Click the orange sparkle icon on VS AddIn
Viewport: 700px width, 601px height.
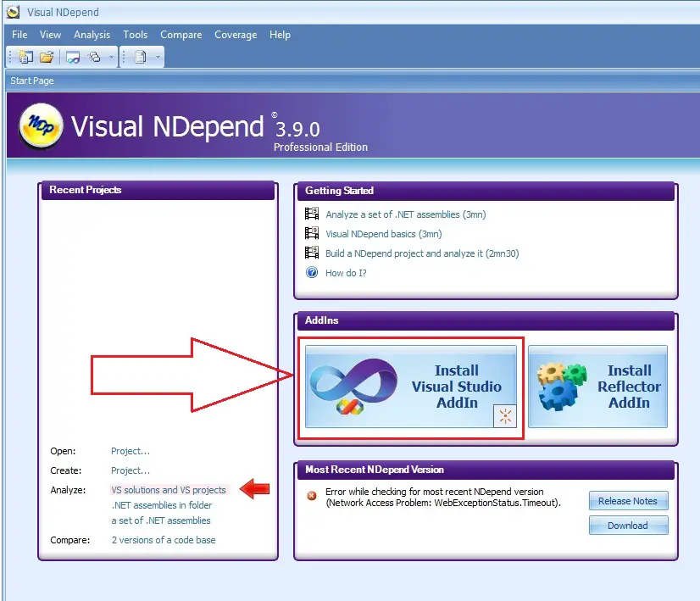505,416
